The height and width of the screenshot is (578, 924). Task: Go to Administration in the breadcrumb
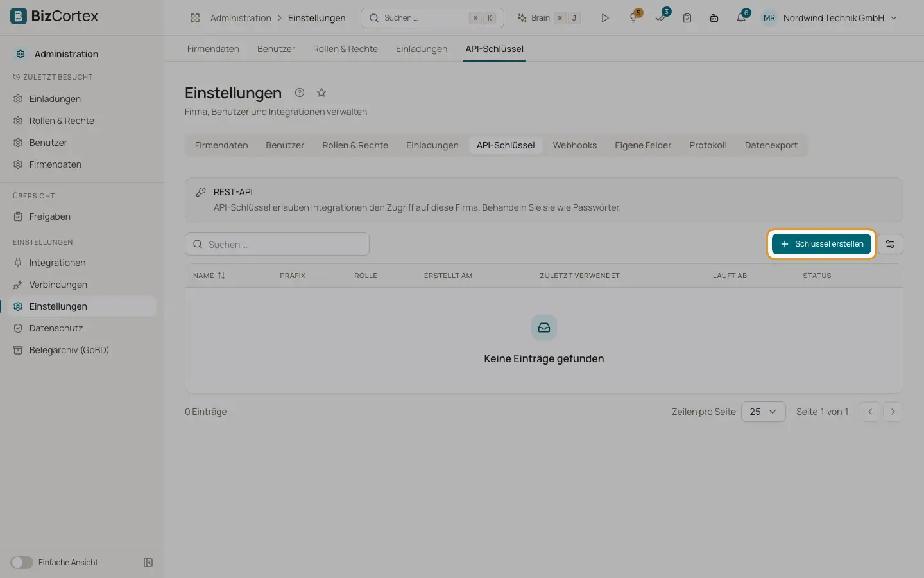pyautogui.click(x=241, y=18)
